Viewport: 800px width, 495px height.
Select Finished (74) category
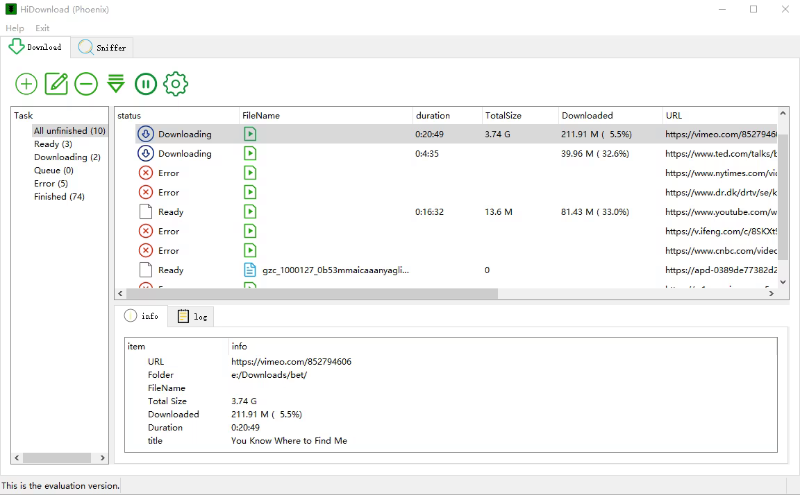click(x=59, y=197)
